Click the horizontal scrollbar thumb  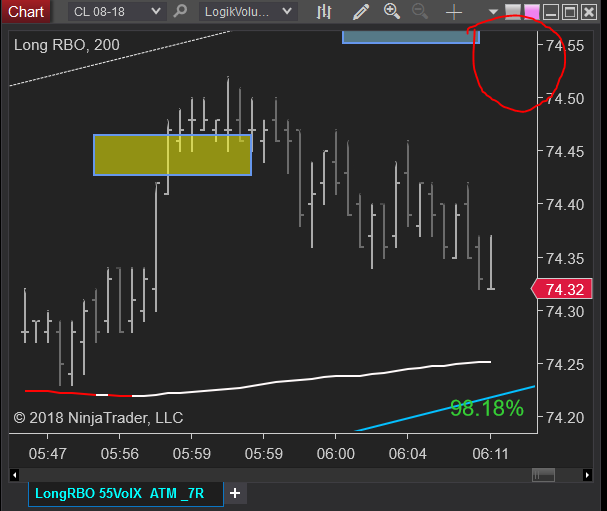click(544, 475)
